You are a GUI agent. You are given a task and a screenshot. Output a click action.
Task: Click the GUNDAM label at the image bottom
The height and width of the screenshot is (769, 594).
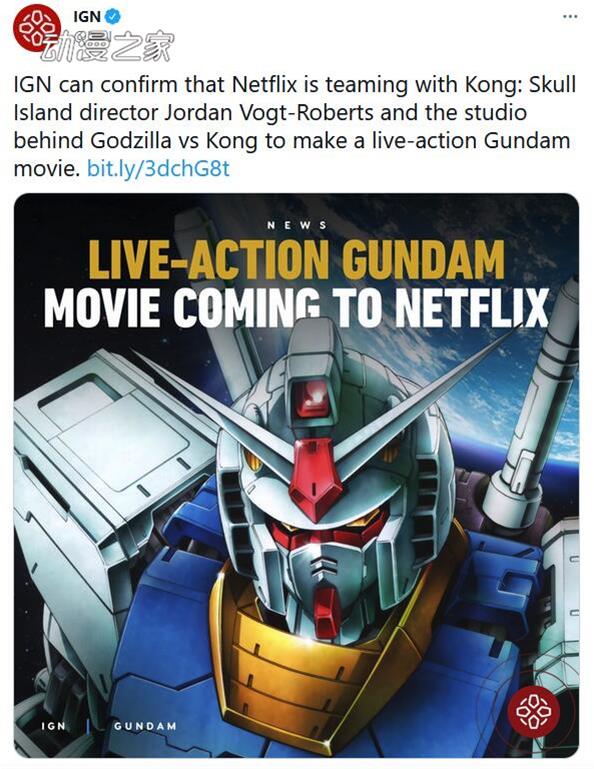145,726
